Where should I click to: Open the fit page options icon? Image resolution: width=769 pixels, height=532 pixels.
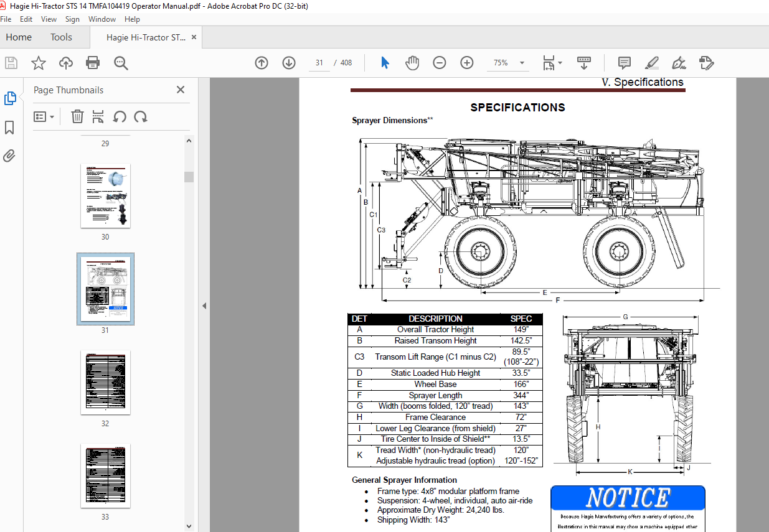[552, 63]
